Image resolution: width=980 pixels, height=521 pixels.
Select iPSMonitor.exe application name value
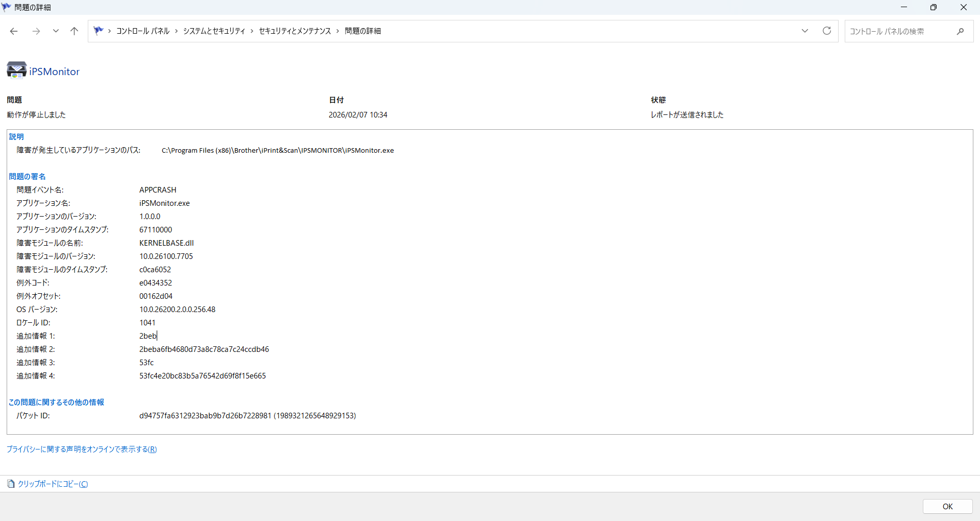pos(164,203)
